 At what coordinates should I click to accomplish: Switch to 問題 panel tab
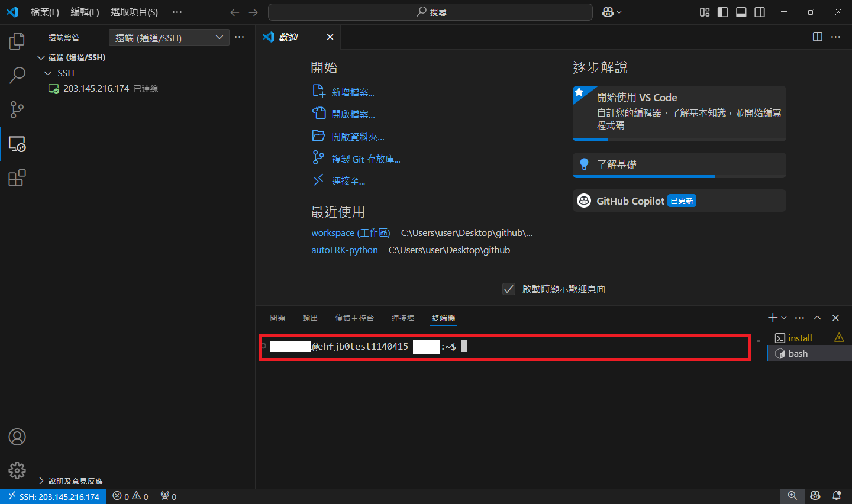277,318
